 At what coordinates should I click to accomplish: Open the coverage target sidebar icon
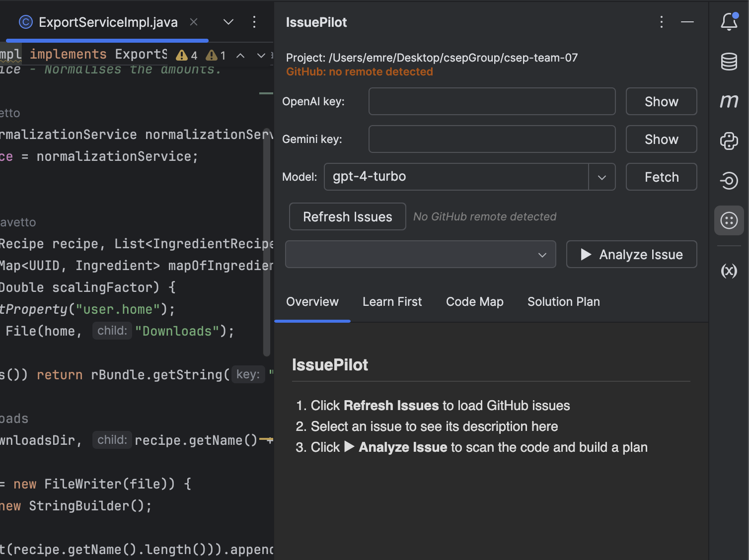[x=729, y=181]
